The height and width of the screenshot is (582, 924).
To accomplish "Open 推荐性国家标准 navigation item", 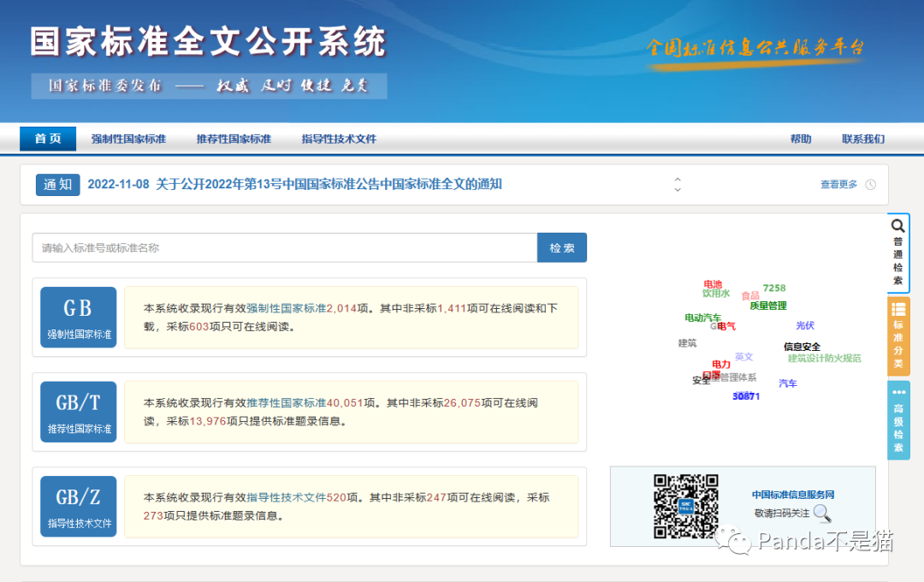I will [x=234, y=140].
